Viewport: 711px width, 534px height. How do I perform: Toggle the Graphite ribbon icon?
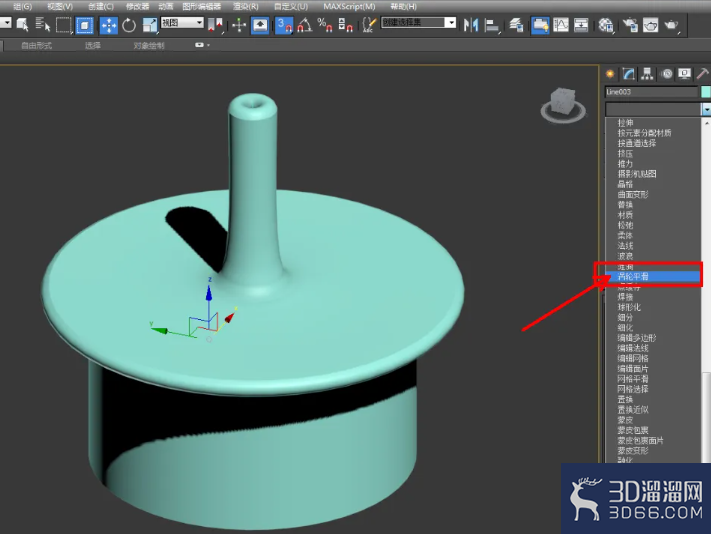pos(540,24)
